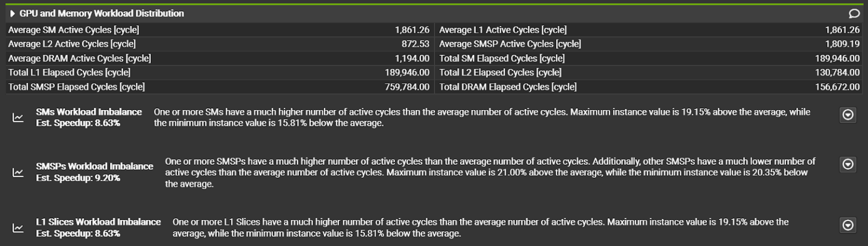868x246 pixels.
Task: Select the SMSPs Workload Imbalance rule title
Action: click(x=94, y=166)
